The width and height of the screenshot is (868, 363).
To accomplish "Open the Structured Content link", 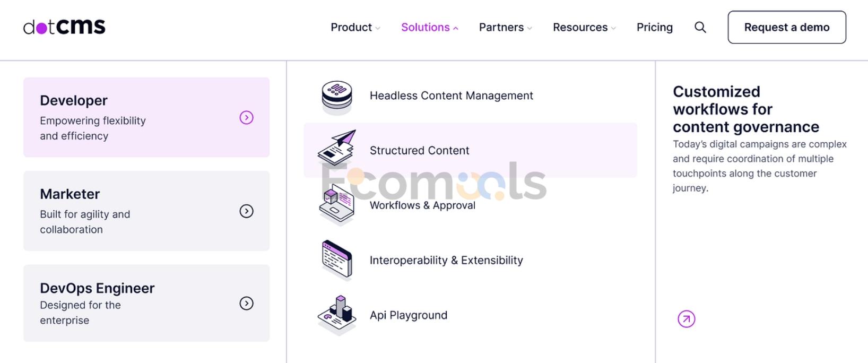I will tap(419, 150).
